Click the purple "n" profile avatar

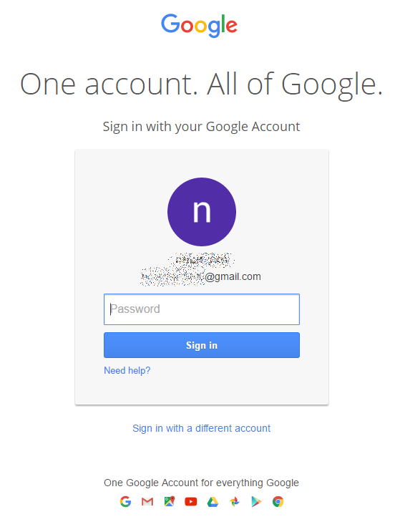202,212
